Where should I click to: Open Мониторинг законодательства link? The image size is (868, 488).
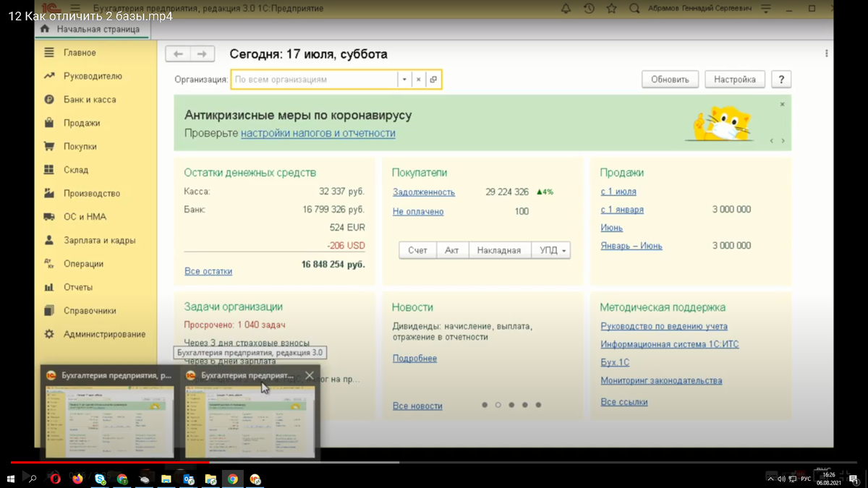coord(661,380)
